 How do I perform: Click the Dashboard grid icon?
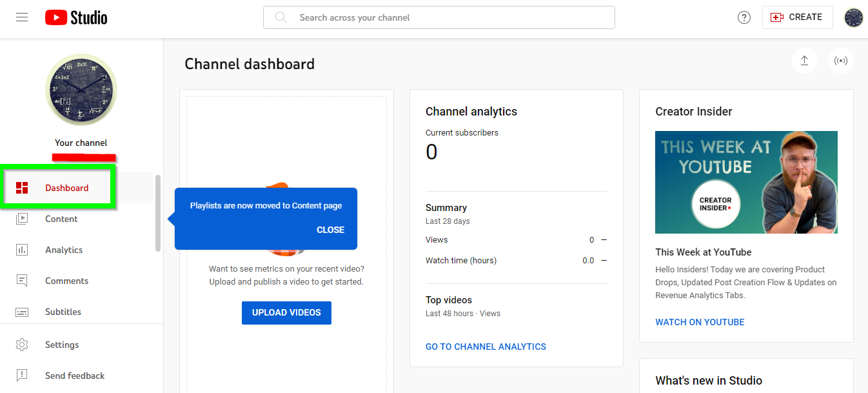(x=22, y=188)
